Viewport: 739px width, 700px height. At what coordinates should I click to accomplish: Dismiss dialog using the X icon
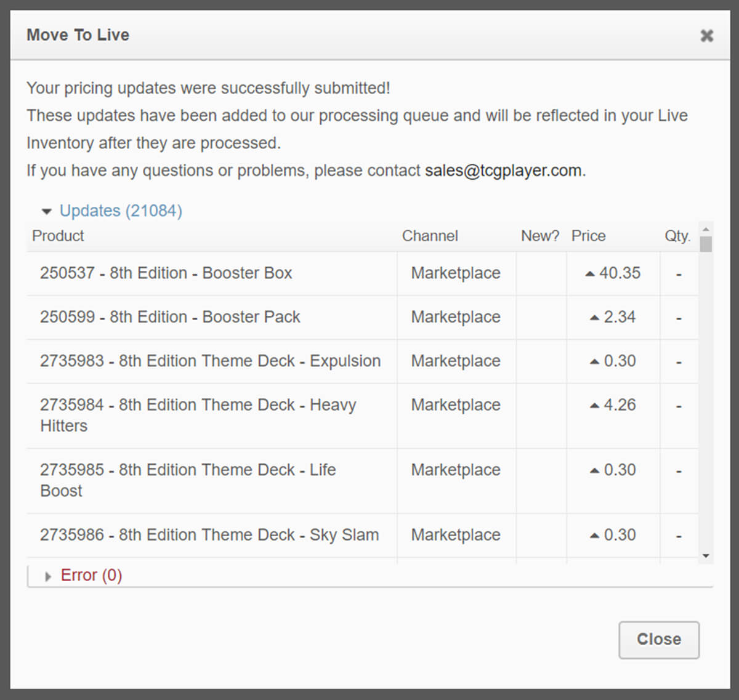tap(706, 36)
